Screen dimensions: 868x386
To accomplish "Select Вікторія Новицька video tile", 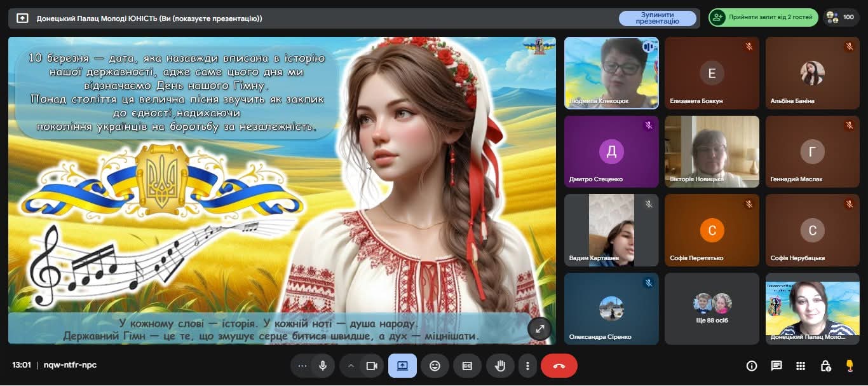I will click(712, 151).
